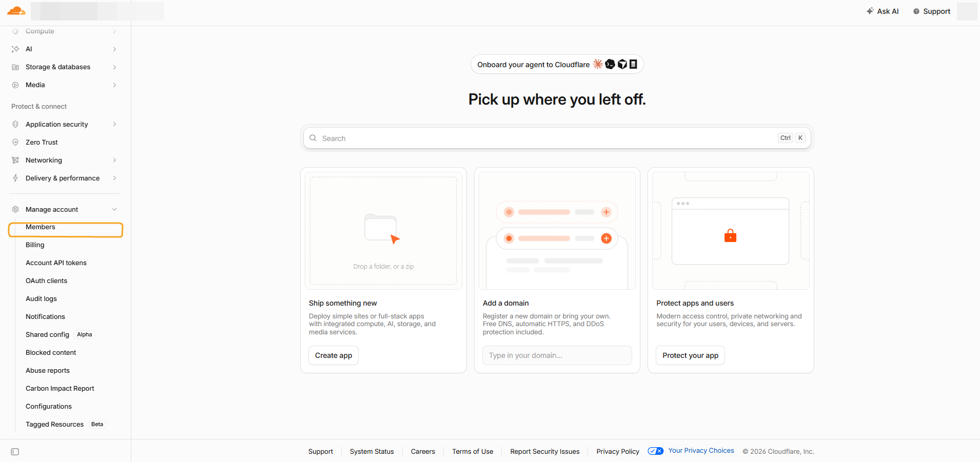Open the Terms of Use link
The image size is (980, 462).
[473, 452]
